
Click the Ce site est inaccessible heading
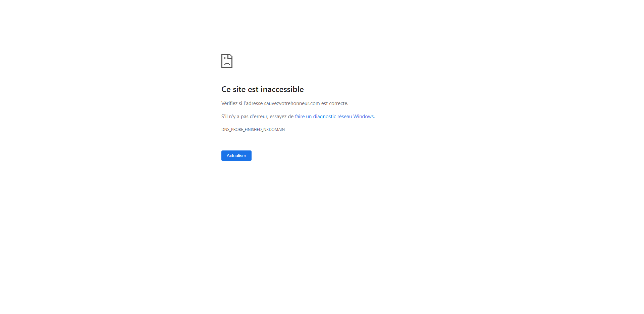(263, 89)
